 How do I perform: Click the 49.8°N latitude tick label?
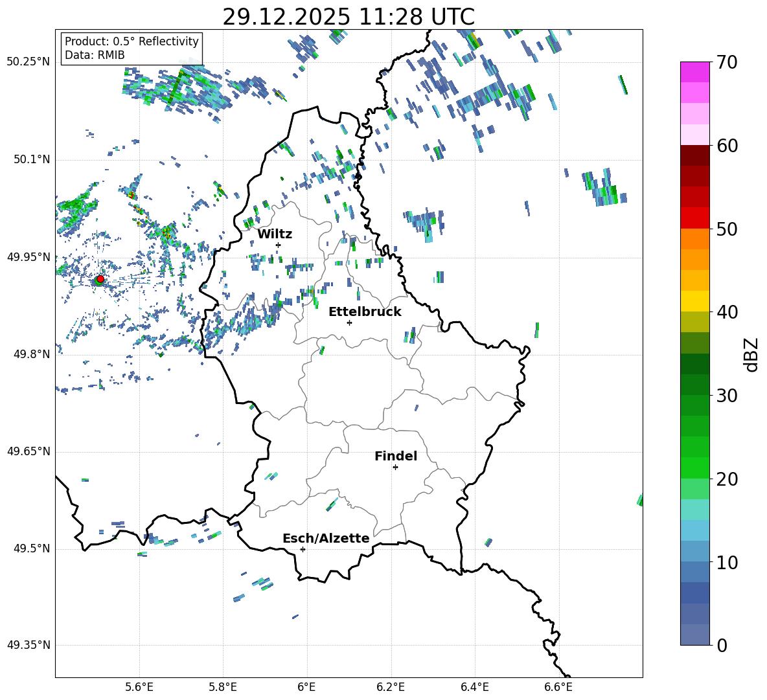coord(31,354)
